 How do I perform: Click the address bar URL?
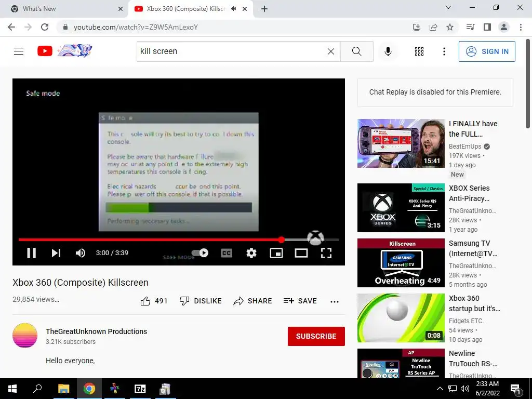point(136,27)
